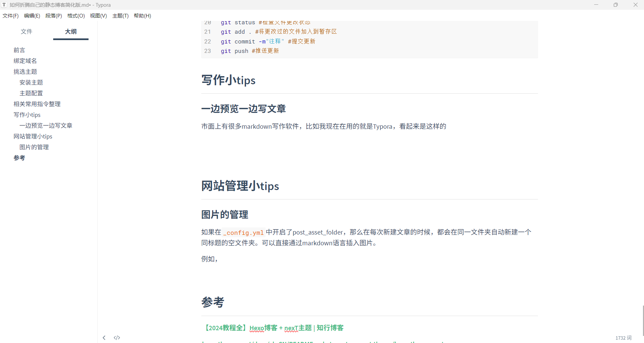Open the 主题(T) menu
644x343 pixels.
pyautogui.click(x=120, y=16)
